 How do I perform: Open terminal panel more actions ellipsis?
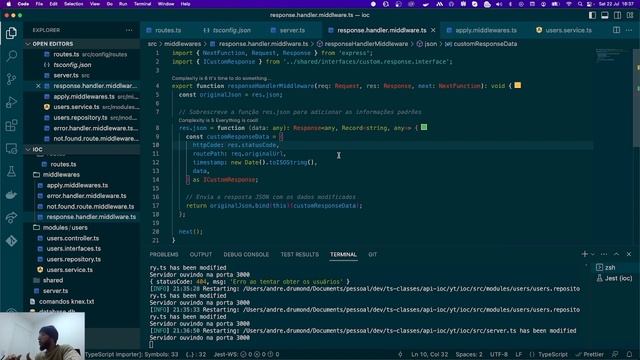[x=604, y=254]
